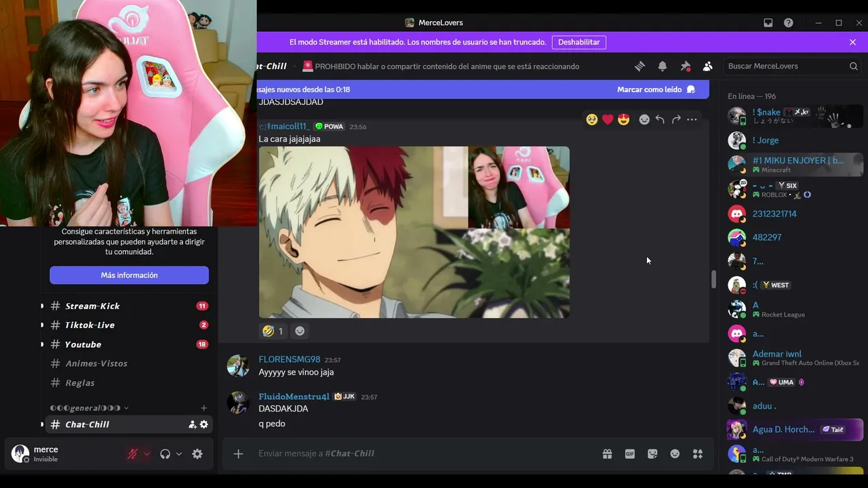868x488 pixels.
Task: React with the pleading face emoji
Action: tap(592, 119)
